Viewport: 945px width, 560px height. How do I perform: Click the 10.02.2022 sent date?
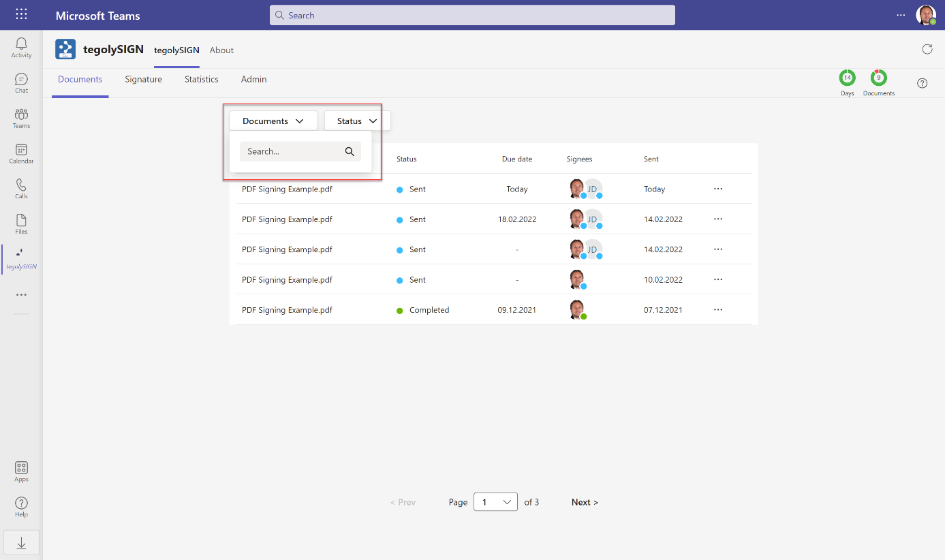click(663, 280)
